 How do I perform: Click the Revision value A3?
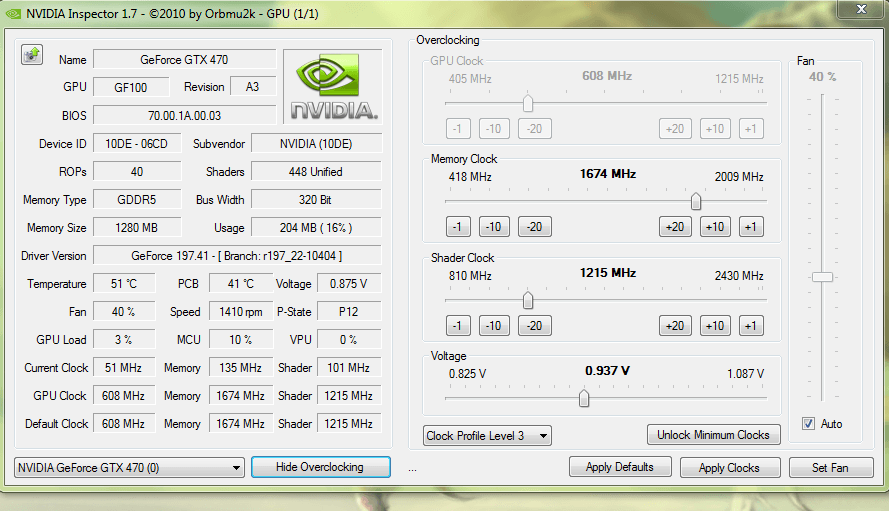[x=253, y=87]
